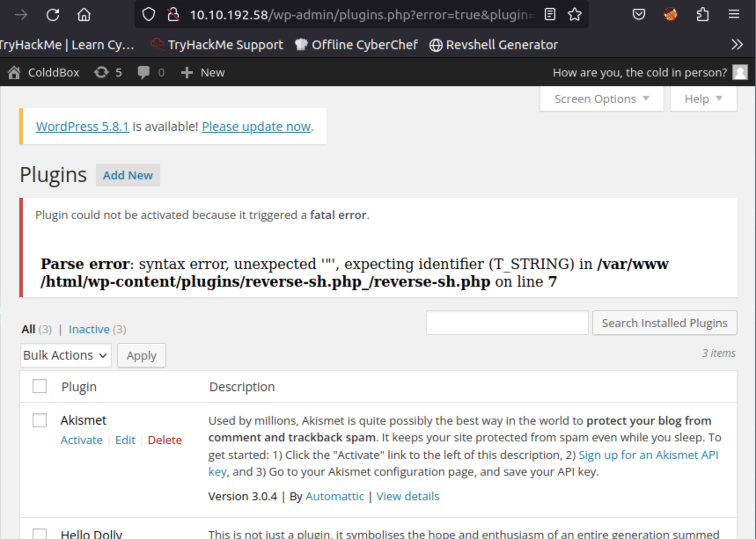756x539 pixels.
Task: Tick the Hello Dolly plugin checkbox
Action: coord(40,534)
